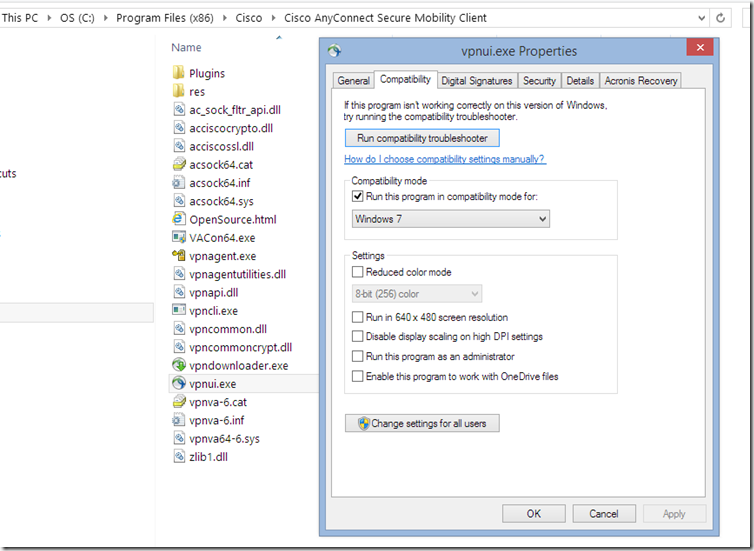
Task: Click the acsock64.sys file icon
Action: coord(178,200)
